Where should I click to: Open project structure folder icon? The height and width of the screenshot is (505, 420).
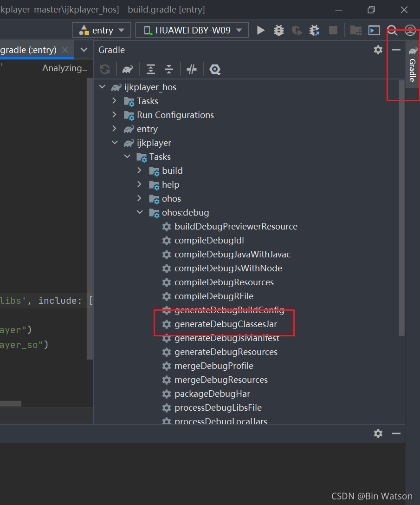pos(355,30)
